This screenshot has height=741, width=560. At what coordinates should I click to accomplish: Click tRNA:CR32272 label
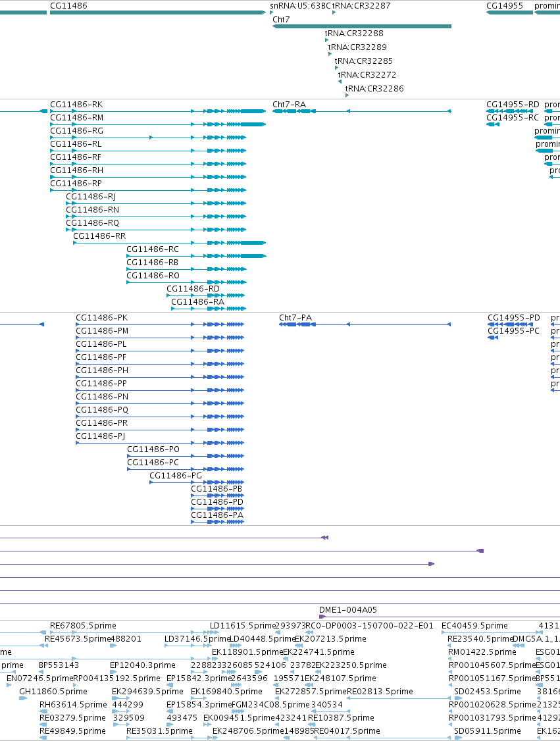pos(367,74)
